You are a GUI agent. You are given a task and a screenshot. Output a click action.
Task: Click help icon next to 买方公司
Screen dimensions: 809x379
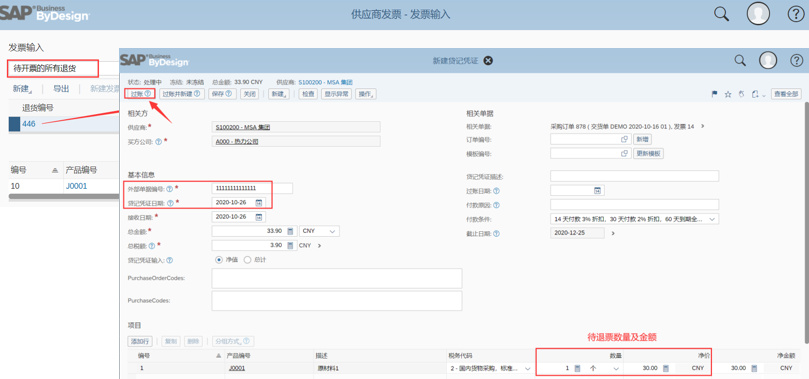pyautogui.click(x=158, y=142)
